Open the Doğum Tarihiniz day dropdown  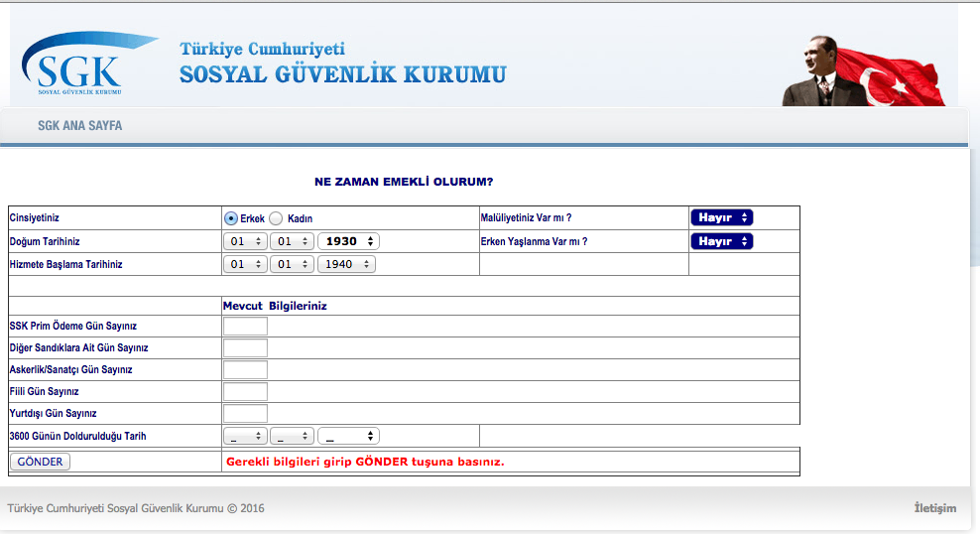tap(245, 241)
